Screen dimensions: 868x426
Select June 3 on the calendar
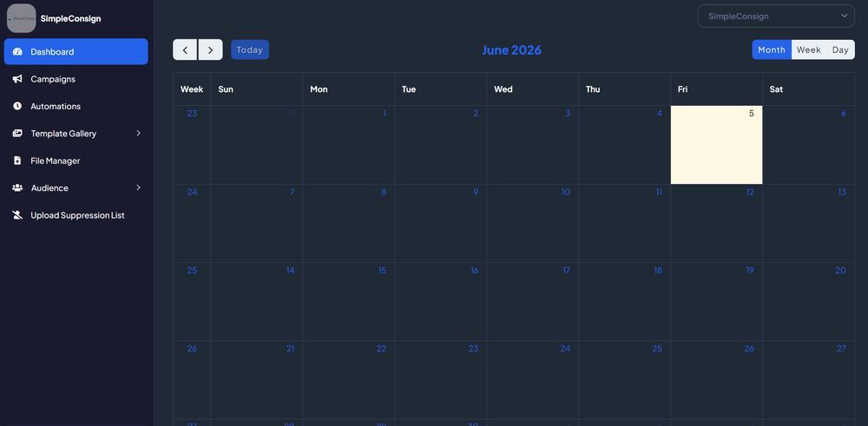(533, 145)
